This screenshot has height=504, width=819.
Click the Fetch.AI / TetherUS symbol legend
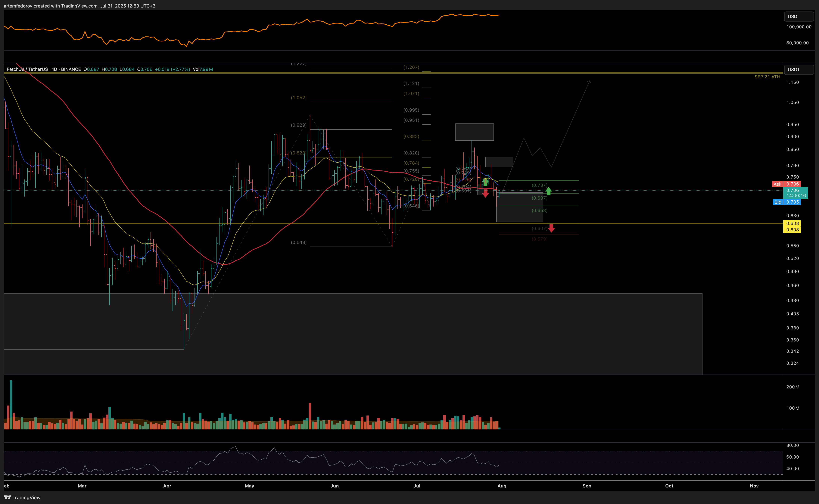click(x=44, y=69)
